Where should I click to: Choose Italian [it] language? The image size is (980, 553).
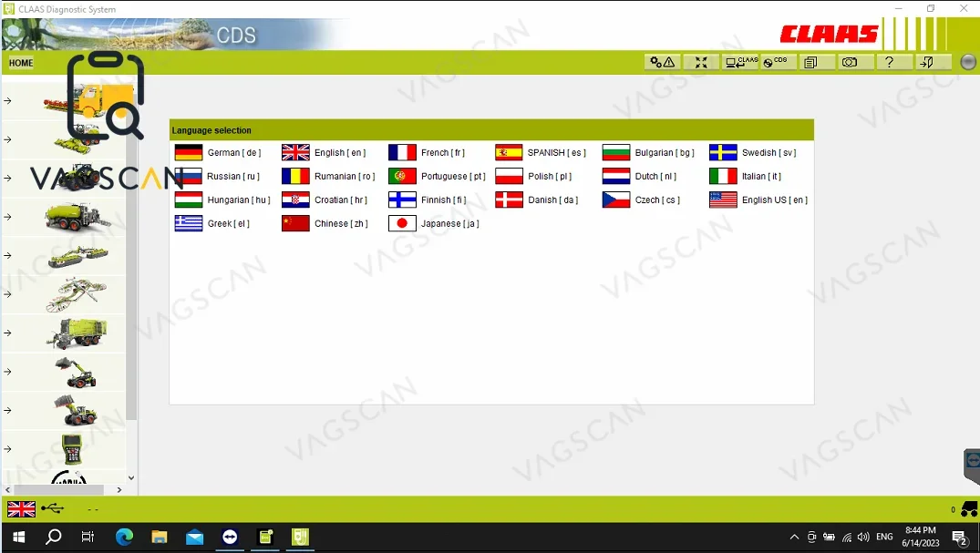(746, 176)
